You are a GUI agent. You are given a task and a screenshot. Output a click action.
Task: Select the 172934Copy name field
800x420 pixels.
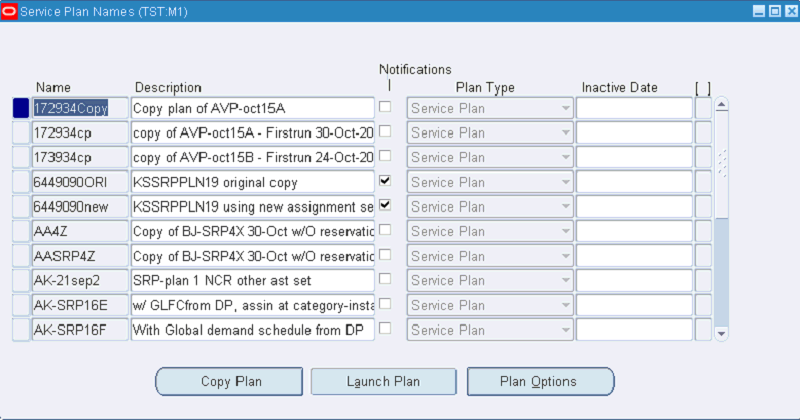pyautogui.click(x=80, y=108)
